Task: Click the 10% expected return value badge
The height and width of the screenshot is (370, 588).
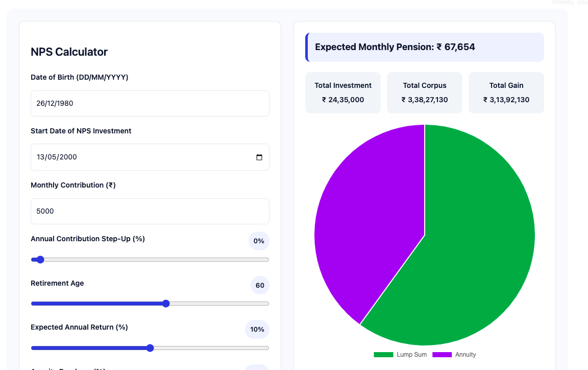Action: click(257, 330)
